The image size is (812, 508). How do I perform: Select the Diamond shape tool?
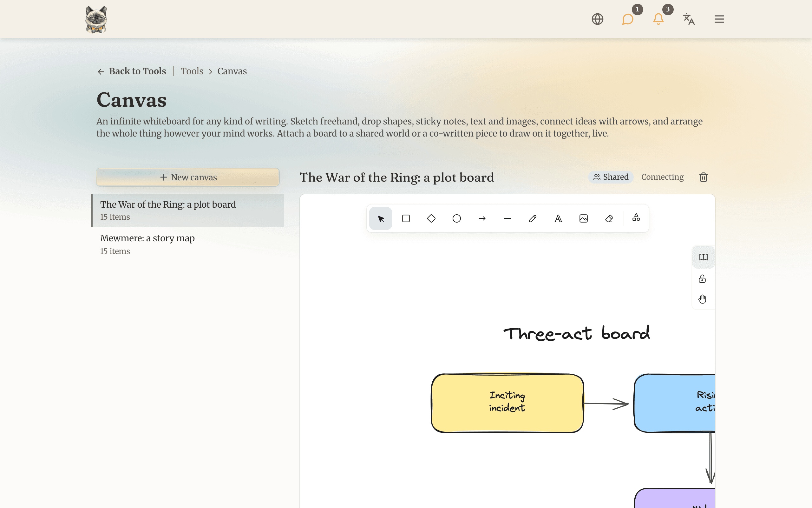tap(431, 219)
